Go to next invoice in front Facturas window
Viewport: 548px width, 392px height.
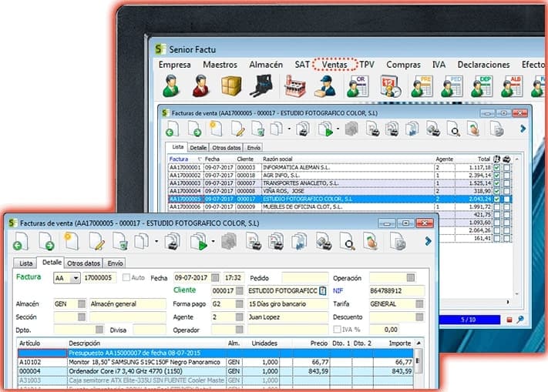coord(46,242)
